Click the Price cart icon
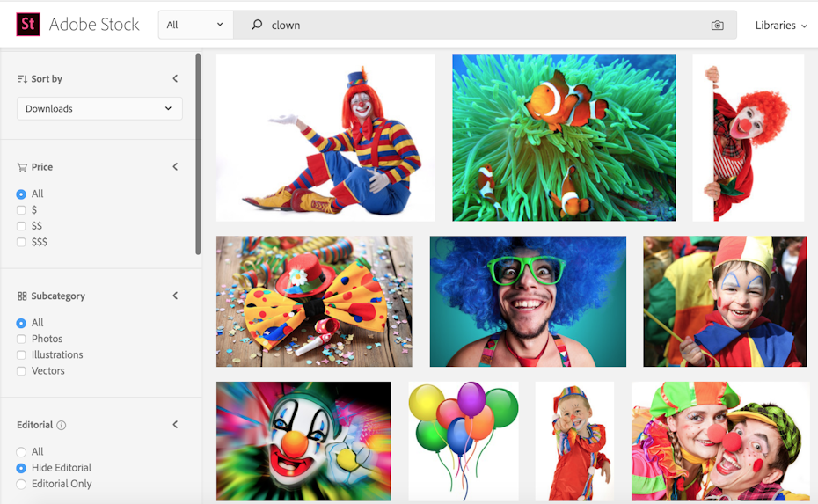 [22, 167]
